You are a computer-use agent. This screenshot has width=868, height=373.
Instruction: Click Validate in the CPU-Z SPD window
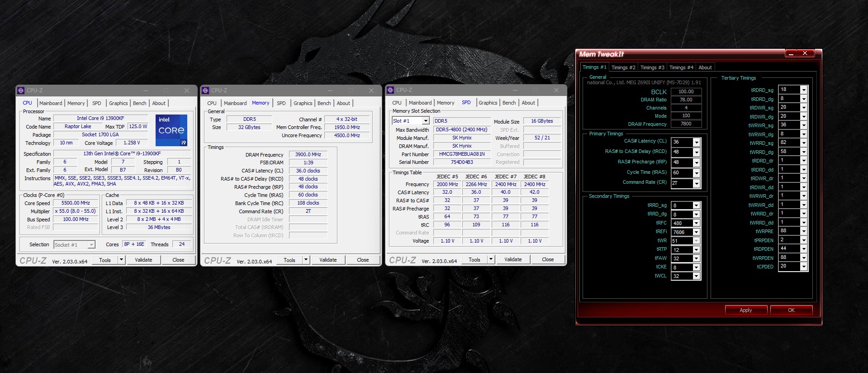[513, 259]
